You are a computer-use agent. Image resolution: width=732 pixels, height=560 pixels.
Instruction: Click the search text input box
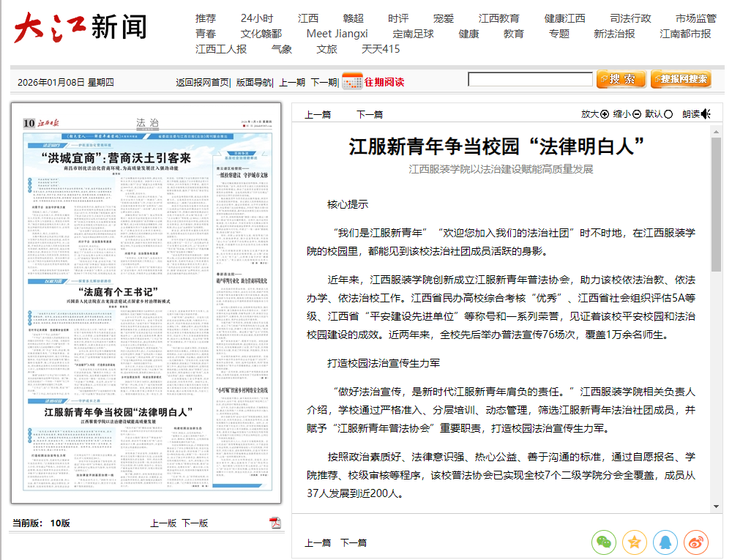530,80
